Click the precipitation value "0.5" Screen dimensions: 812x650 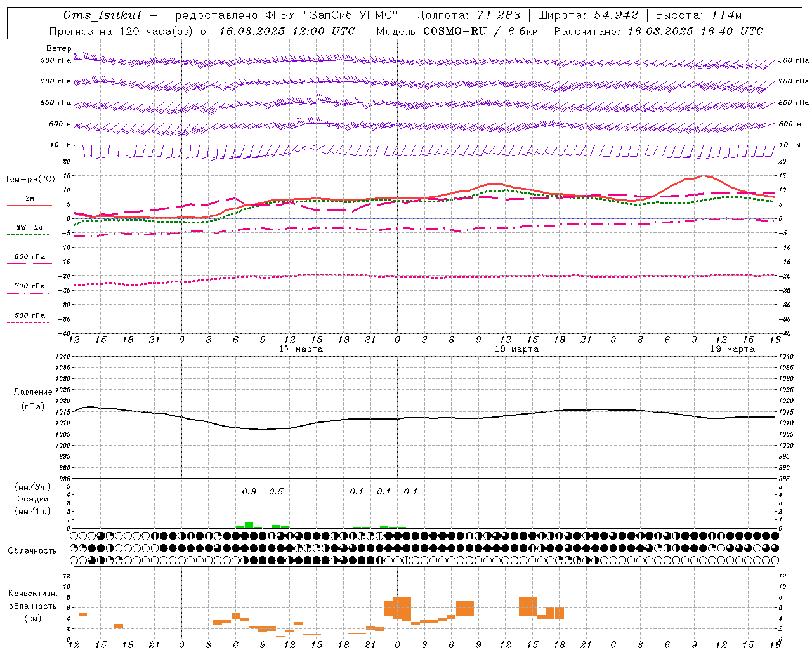(x=276, y=492)
